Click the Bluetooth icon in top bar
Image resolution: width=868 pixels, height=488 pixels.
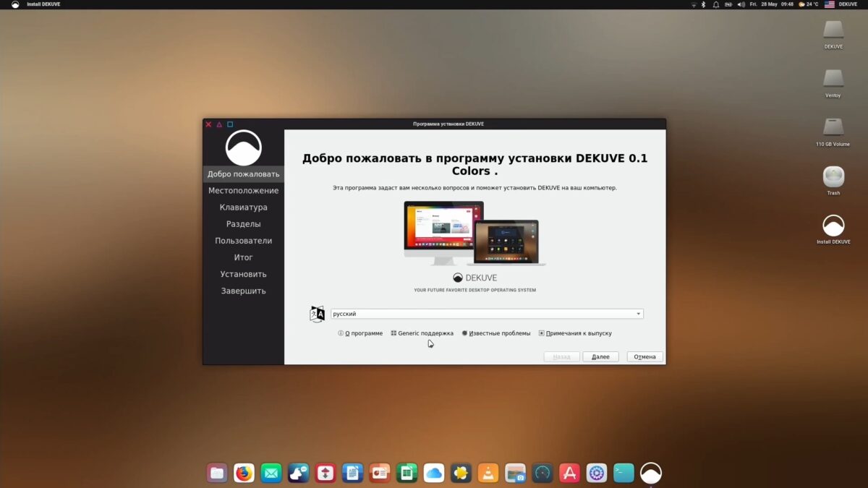coord(704,4)
